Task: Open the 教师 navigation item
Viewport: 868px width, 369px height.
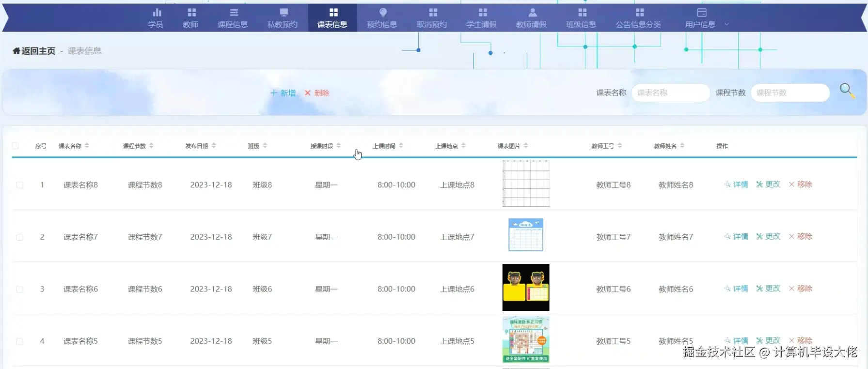Action: coord(190,18)
